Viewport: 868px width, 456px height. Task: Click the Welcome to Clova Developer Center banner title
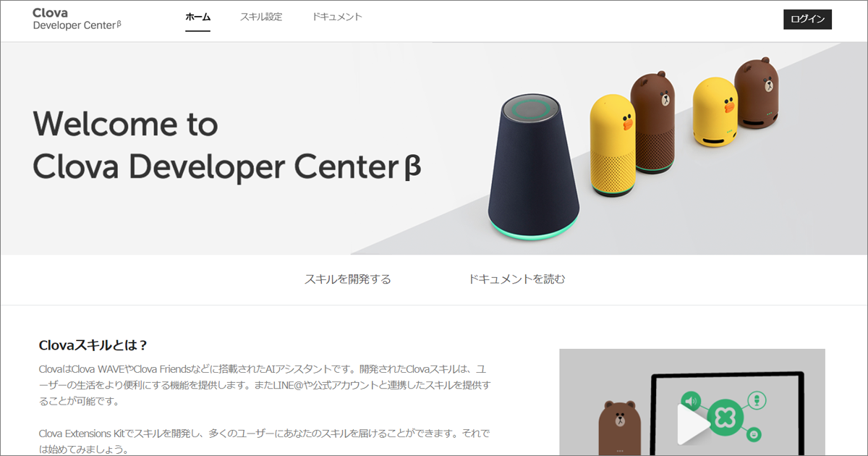point(226,145)
